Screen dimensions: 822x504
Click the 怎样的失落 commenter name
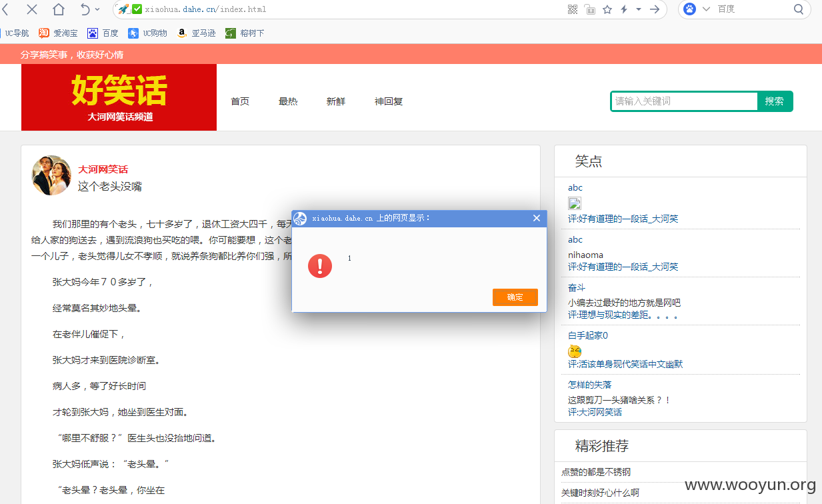[590, 385]
